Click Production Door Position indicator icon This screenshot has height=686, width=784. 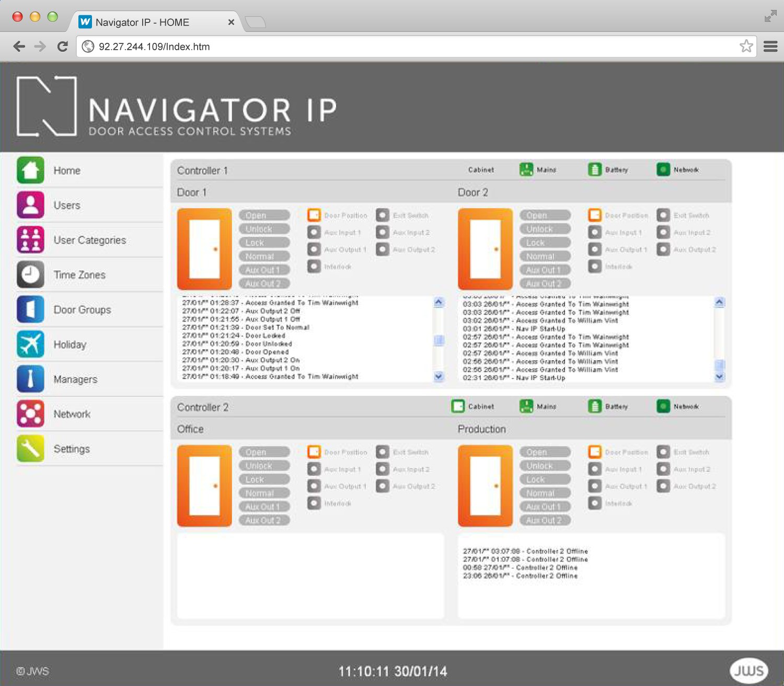pyautogui.click(x=595, y=452)
